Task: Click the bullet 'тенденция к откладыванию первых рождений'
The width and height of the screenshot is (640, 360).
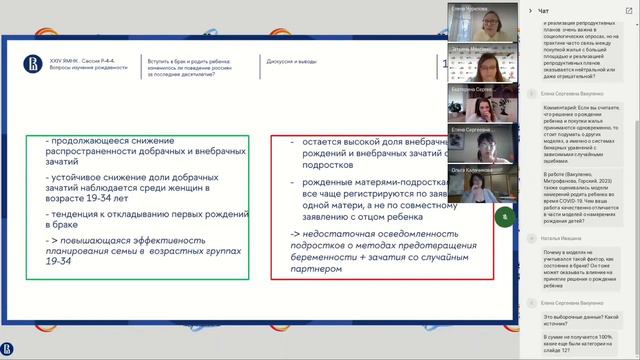Action: pyautogui.click(x=147, y=219)
